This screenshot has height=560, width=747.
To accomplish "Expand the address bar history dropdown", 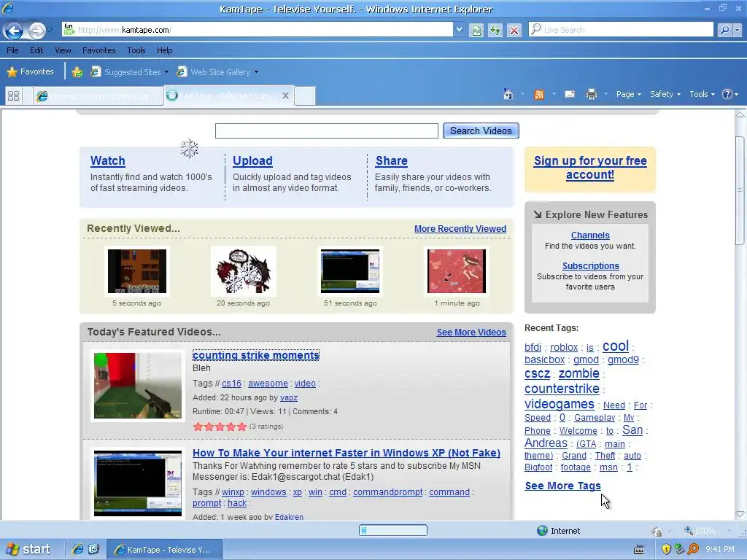I will [x=459, y=29].
